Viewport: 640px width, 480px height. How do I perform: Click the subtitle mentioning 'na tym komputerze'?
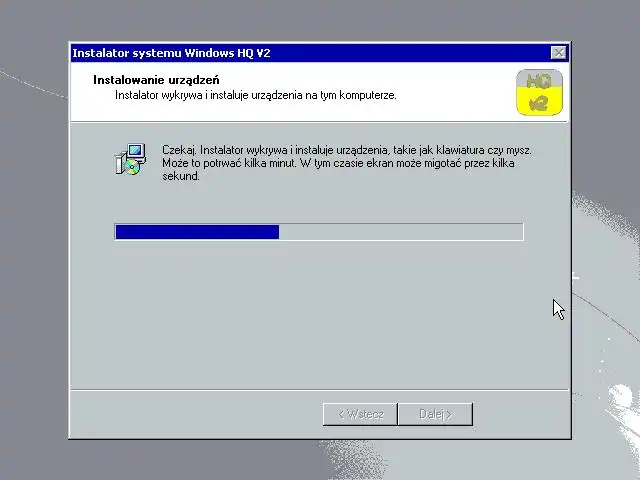(256, 96)
